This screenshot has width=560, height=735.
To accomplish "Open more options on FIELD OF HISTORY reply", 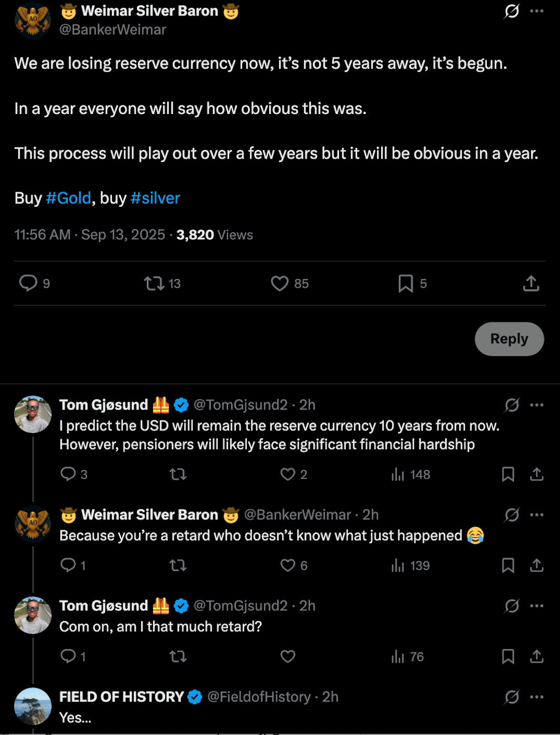I will (x=537, y=697).
